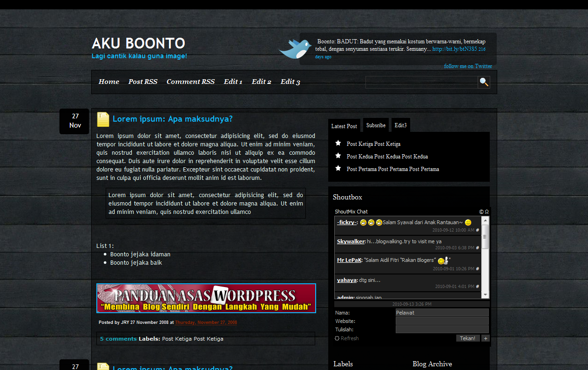Image resolution: width=588 pixels, height=370 pixels.
Task: Click Thursday, November 27, 2008 timestamp link
Action: click(x=206, y=322)
